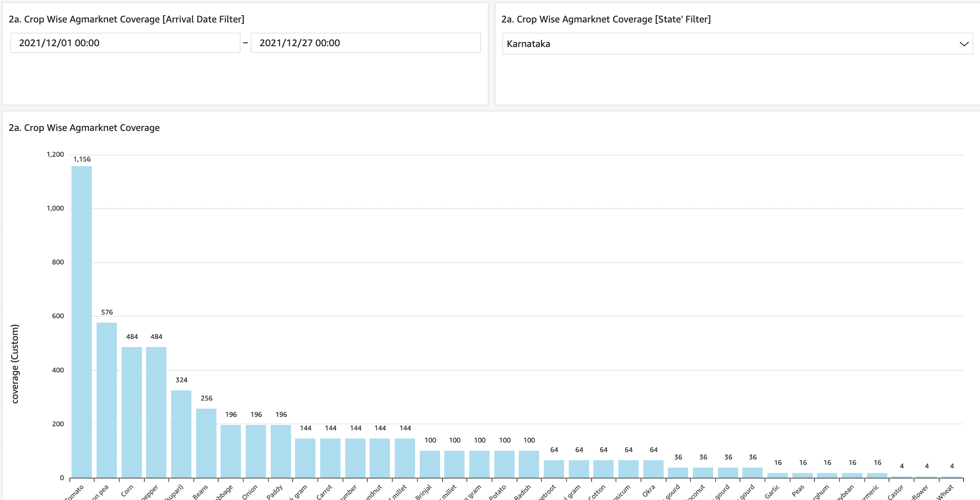Select the bar with value 324
The height and width of the screenshot is (500, 980).
[x=181, y=434]
